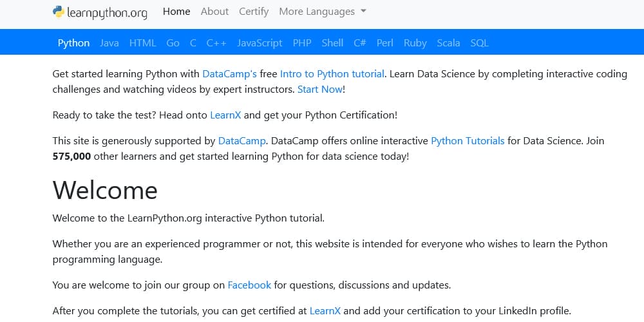
Task: Select the Ruby language tab
Action: point(415,43)
